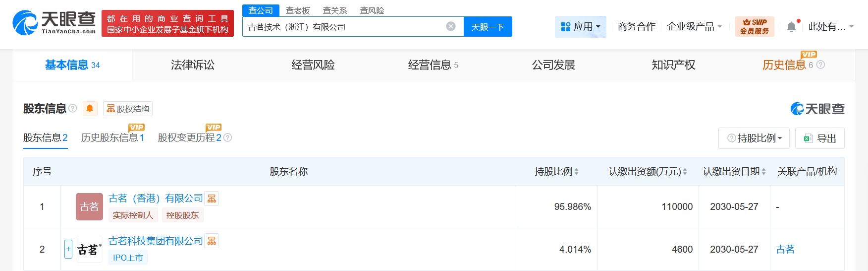Open the 应用 dropdown menu

point(580,27)
